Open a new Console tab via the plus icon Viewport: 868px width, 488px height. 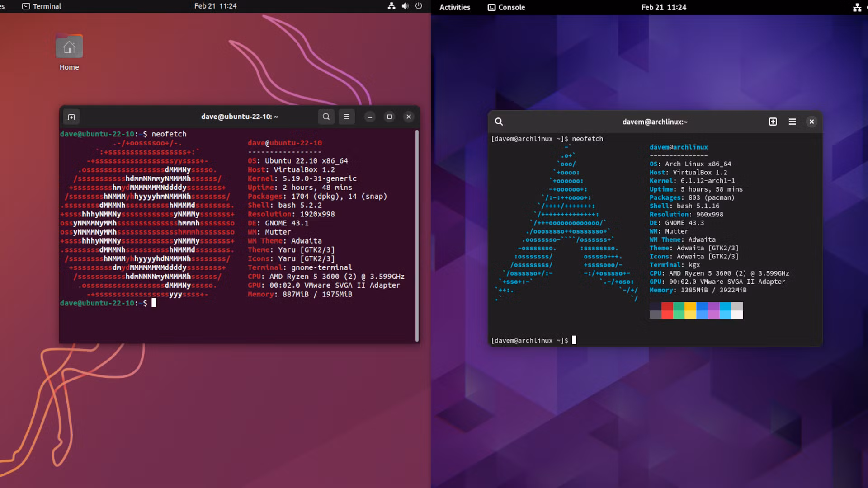[x=773, y=122]
